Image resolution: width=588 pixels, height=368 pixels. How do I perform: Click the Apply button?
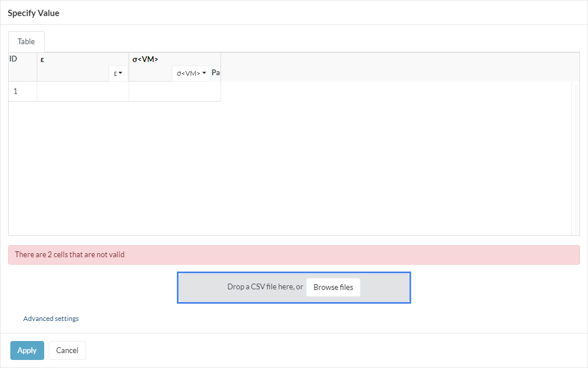point(27,350)
